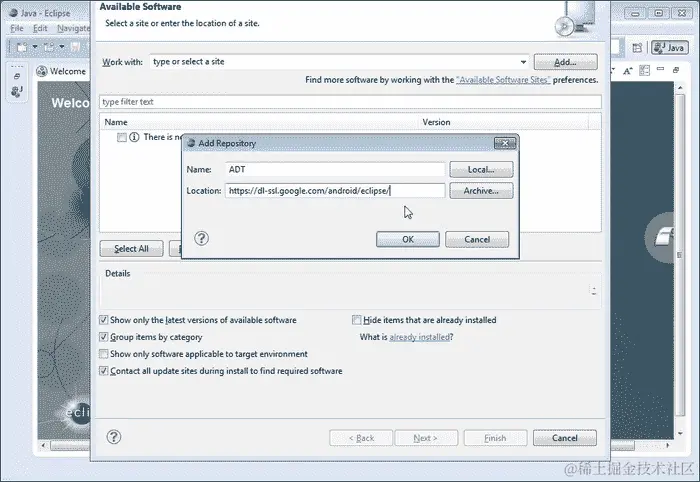The width and height of the screenshot is (700, 482).
Task: Click the Local... button
Action: (481, 170)
